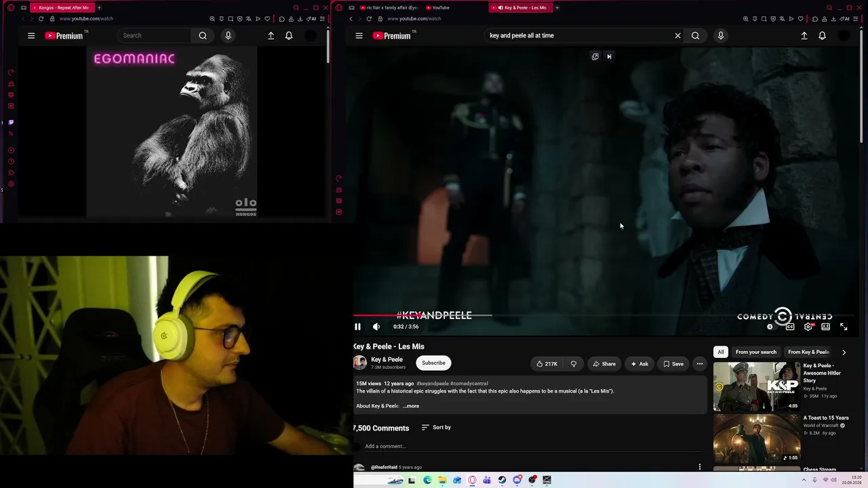Open new tab in left browser window

[x=99, y=7]
